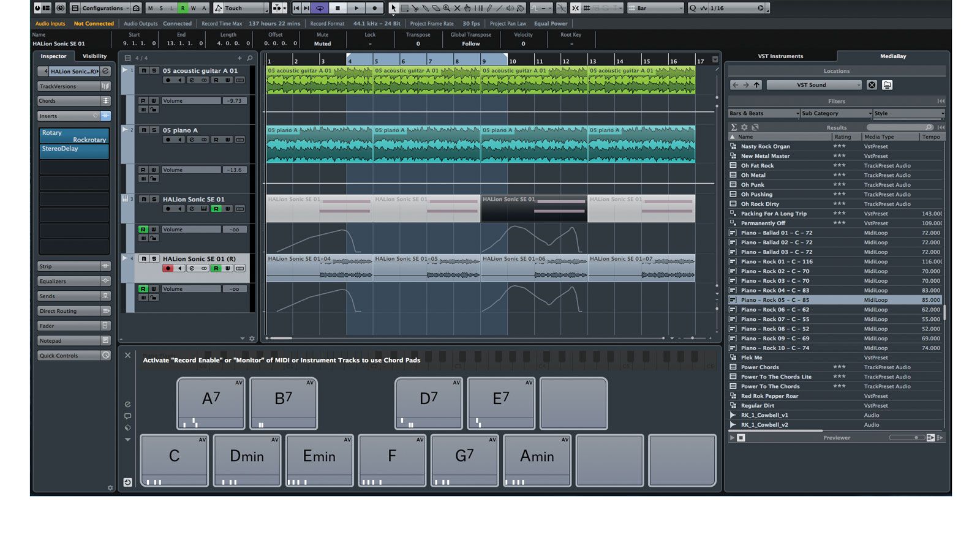Mute the 05 piano A track

pyautogui.click(x=143, y=130)
